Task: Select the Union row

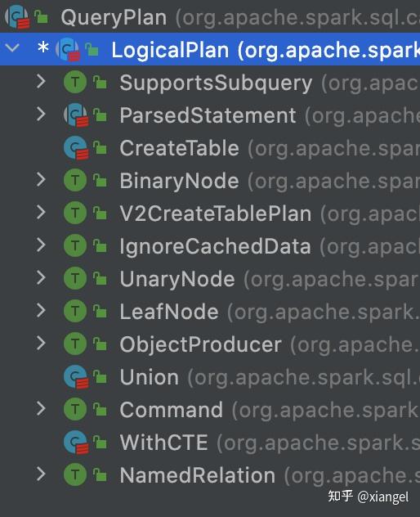Action: (210, 376)
